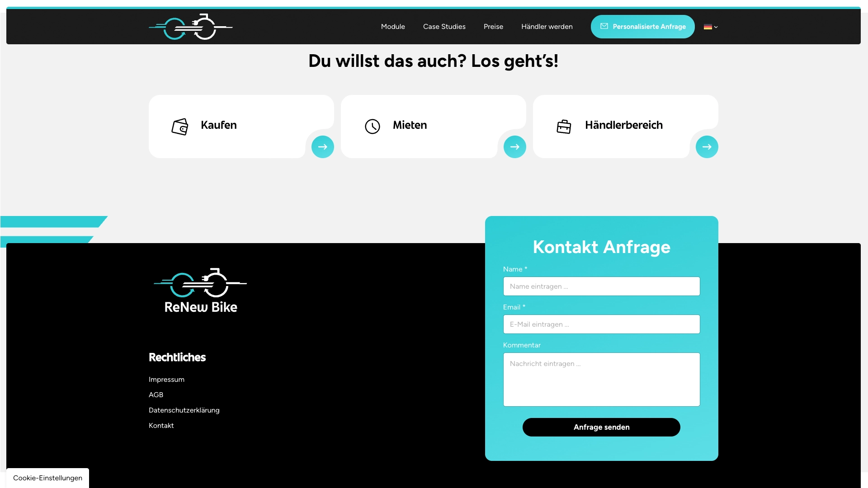
Task: Go to Case Studies in navigation
Action: pos(444,27)
